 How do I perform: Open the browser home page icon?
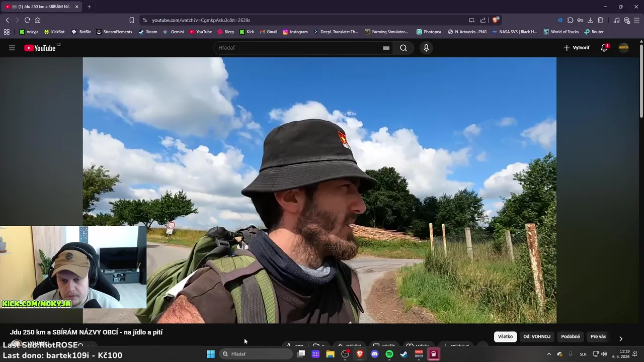coord(37,20)
